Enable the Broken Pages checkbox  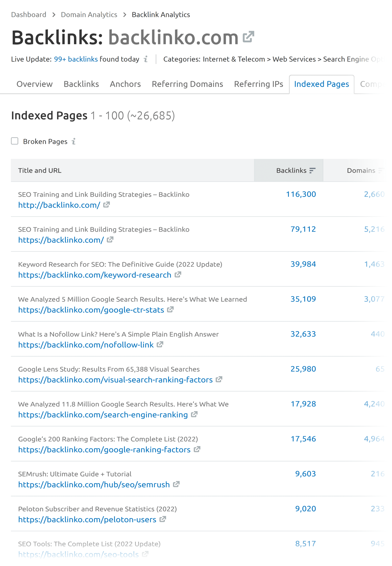coord(15,141)
